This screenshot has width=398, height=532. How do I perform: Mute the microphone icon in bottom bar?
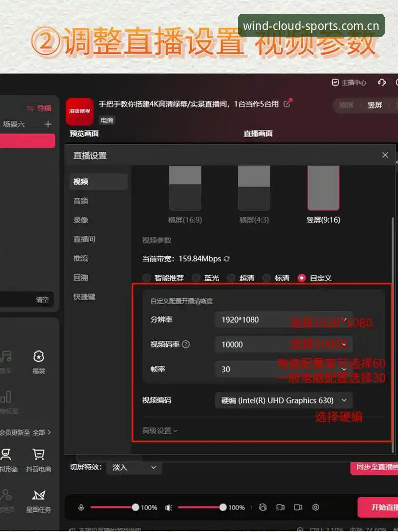coord(81,507)
